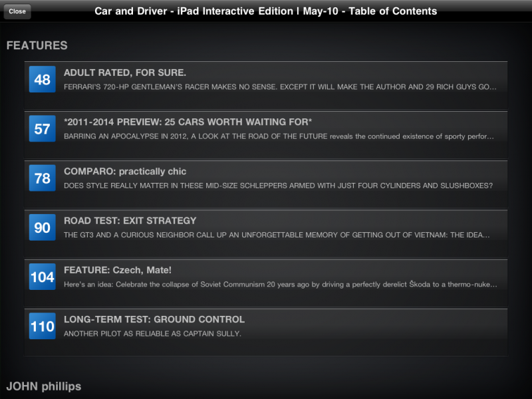Viewport: 532px width, 399px height.
Task: Tap the page 48 badge
Action: tap(42, 80)
